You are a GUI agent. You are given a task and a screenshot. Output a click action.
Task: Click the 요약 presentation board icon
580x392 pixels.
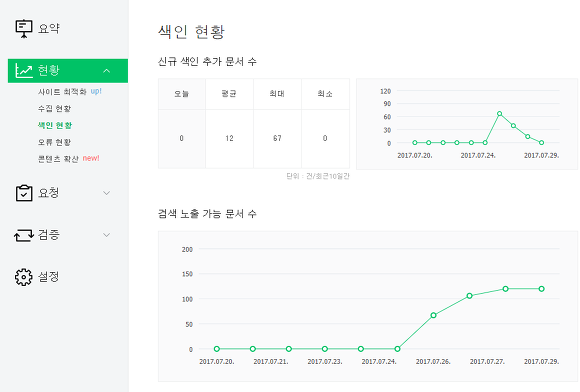pyautogui.click(x=24, y=28)
